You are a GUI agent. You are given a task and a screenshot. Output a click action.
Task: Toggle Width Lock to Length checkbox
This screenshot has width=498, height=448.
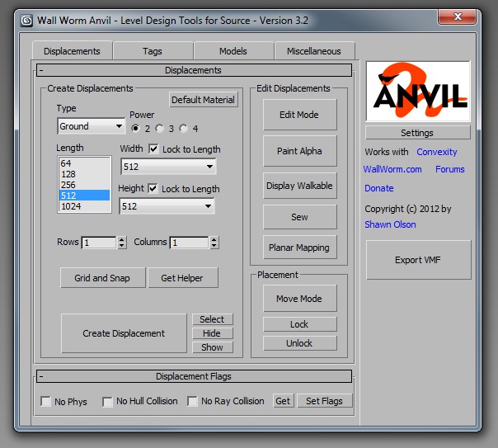[x=153, y=149]
